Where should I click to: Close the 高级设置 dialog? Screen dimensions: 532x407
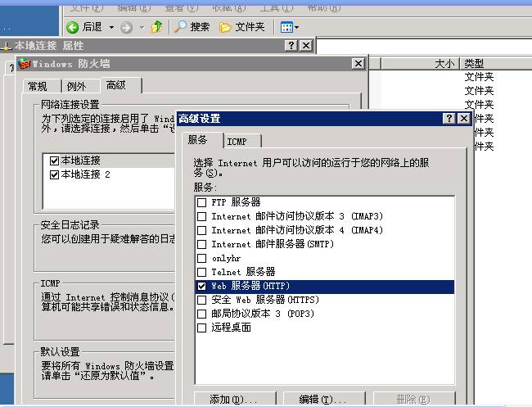pos(464,119)
